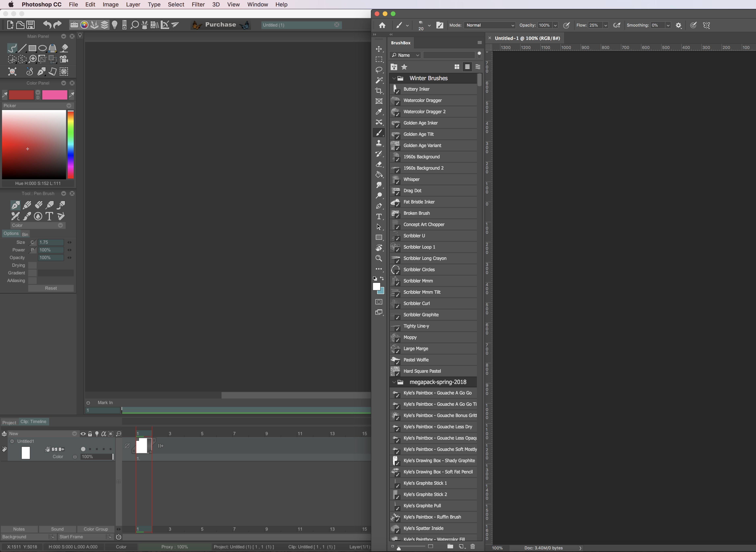Click the Purchase button
This screenshot has width=756, height=552.
tap(220, 25)
